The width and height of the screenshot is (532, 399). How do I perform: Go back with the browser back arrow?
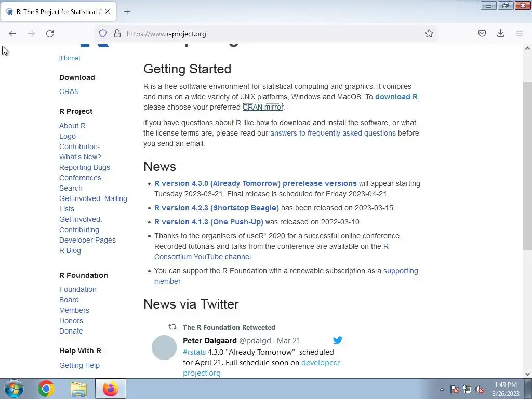[x=12, y=34]
